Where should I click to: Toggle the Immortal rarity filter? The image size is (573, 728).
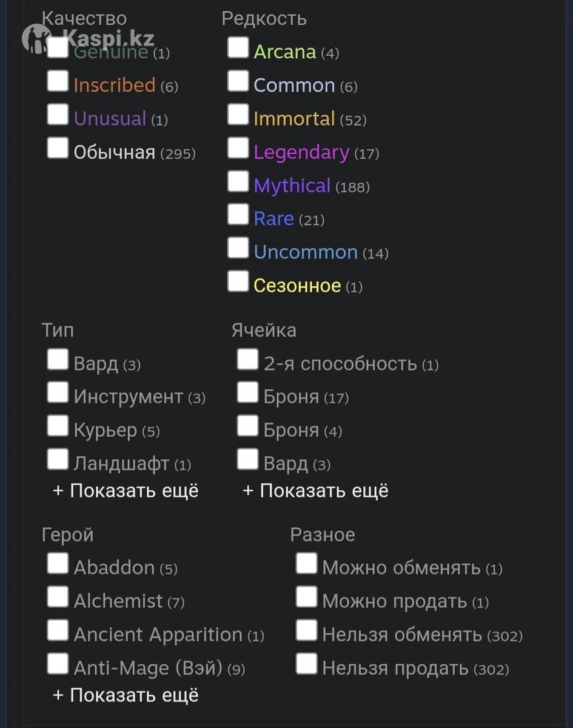tap(238, 114)
